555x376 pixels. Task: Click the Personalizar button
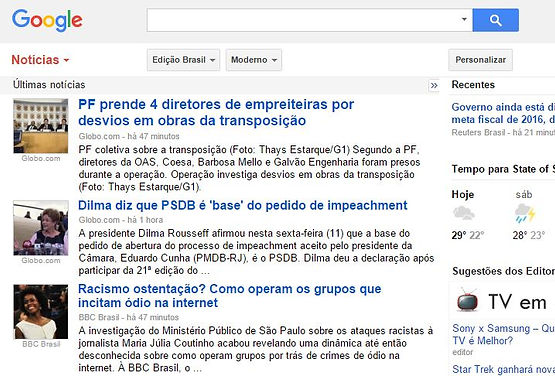(480, 60)
